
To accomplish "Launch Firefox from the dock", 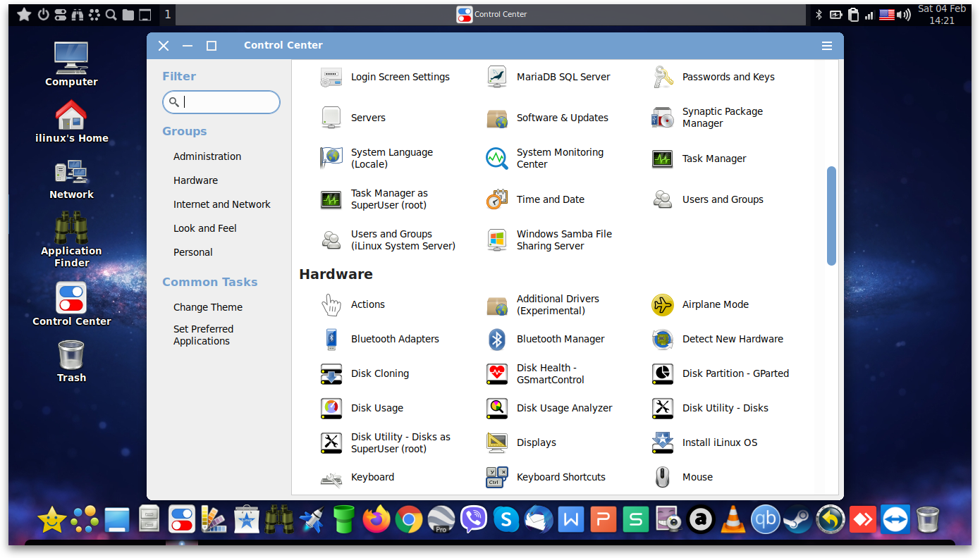I will coord(376,520).
